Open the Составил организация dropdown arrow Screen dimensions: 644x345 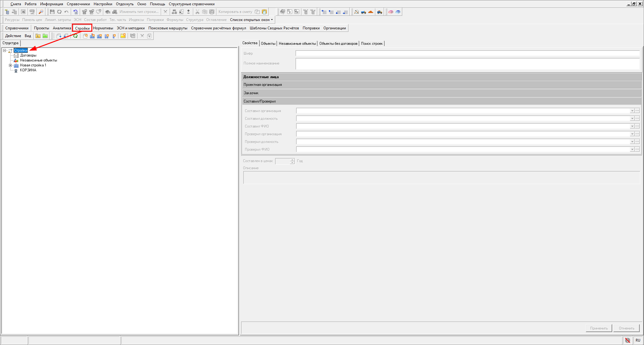coord(632,111)
